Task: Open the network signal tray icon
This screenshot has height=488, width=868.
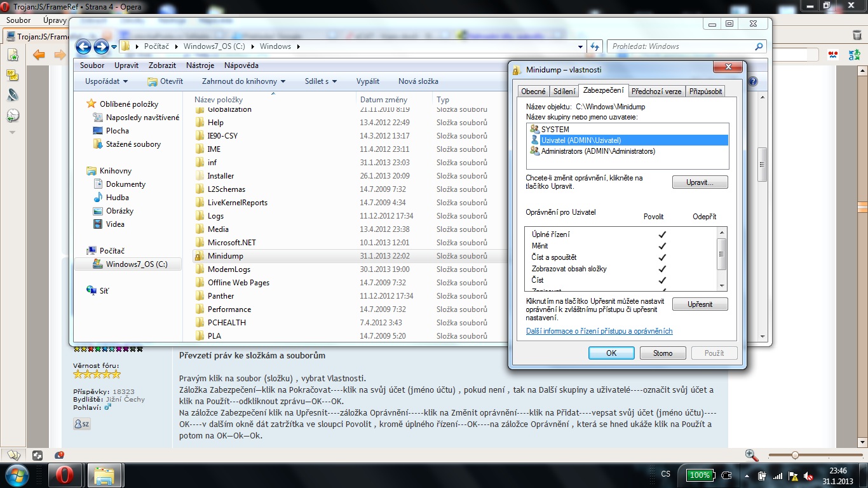Action: 777,475
